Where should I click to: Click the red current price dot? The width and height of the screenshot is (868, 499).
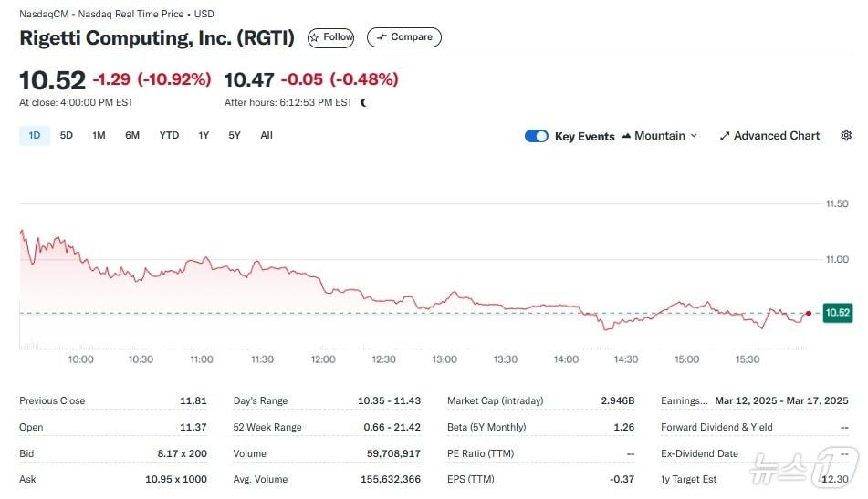pyautogui.click(x=809, y=313)
